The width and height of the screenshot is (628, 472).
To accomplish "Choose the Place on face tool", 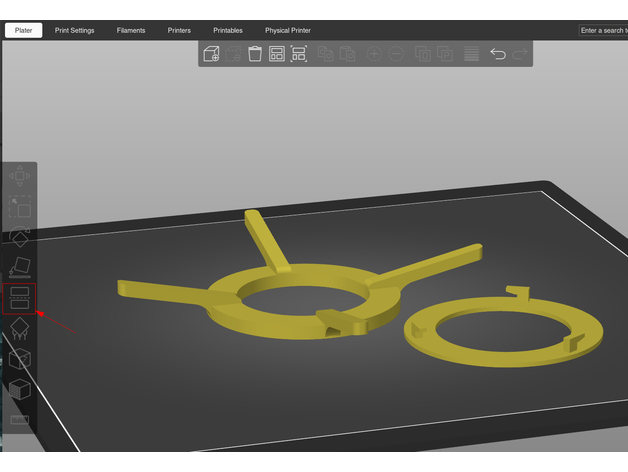I will tap(20, 268).
